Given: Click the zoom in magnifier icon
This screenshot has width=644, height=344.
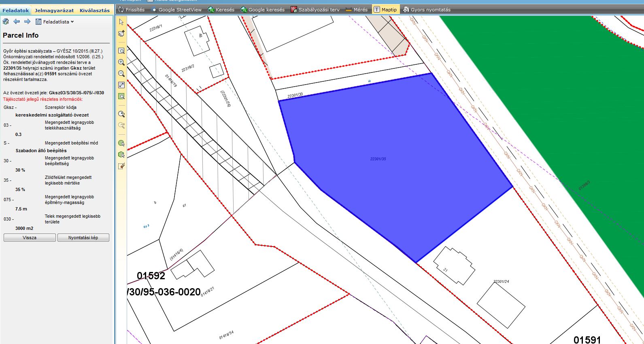Looking at the screenshot, I should point(121,62).
